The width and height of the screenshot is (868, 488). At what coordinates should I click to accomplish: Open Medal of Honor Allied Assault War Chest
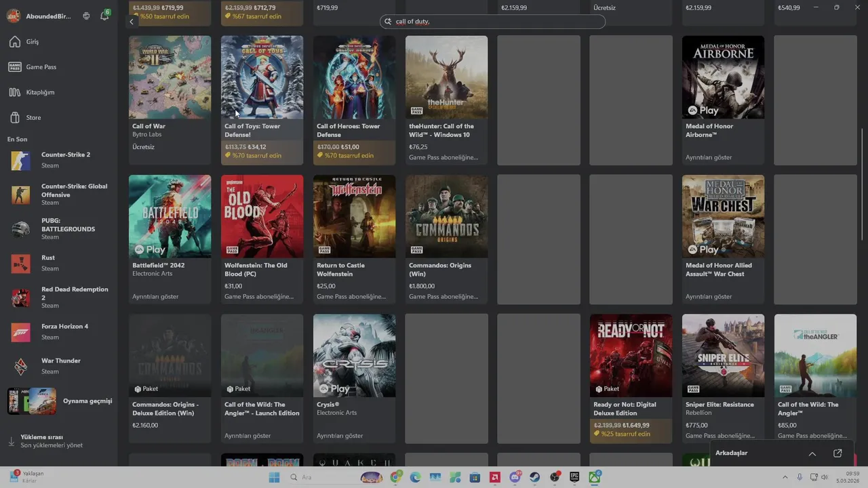[723, 239]
